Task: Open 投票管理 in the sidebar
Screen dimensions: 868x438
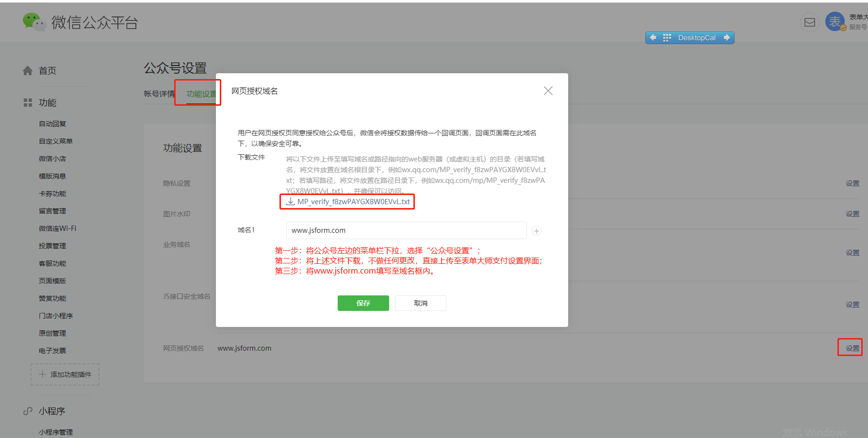Action: click(x=52, y=246)
